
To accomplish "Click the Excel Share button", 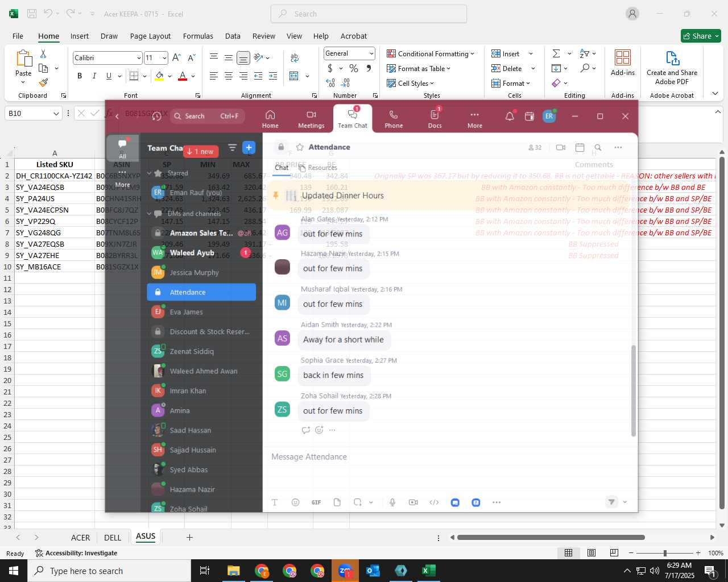I will pyautogui.click(x=701, y=36).
